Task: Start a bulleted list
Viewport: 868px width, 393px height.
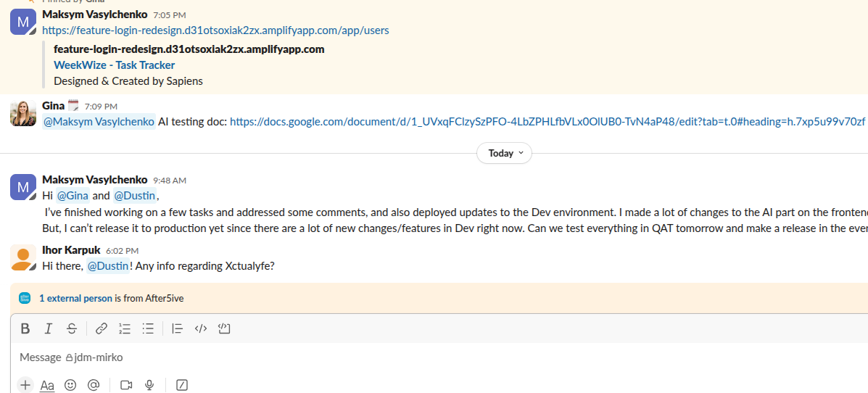Action: pyautogui.click(x=148, y=328)
